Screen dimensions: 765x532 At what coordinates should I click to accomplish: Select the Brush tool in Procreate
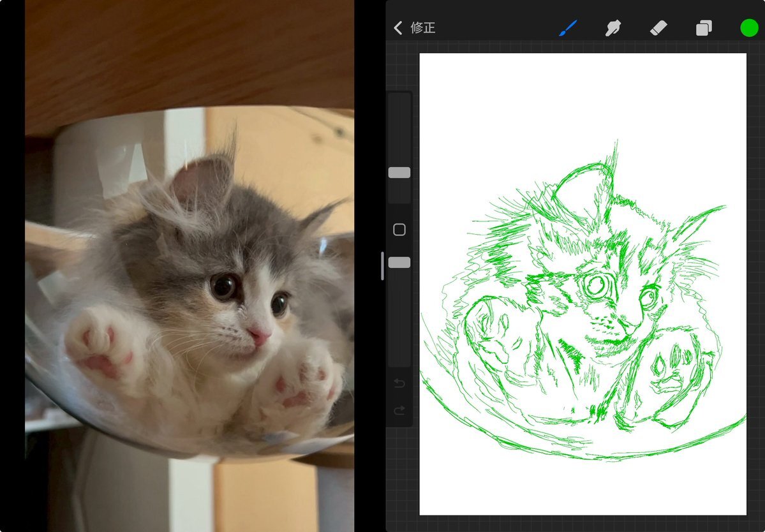pos(567,28)
